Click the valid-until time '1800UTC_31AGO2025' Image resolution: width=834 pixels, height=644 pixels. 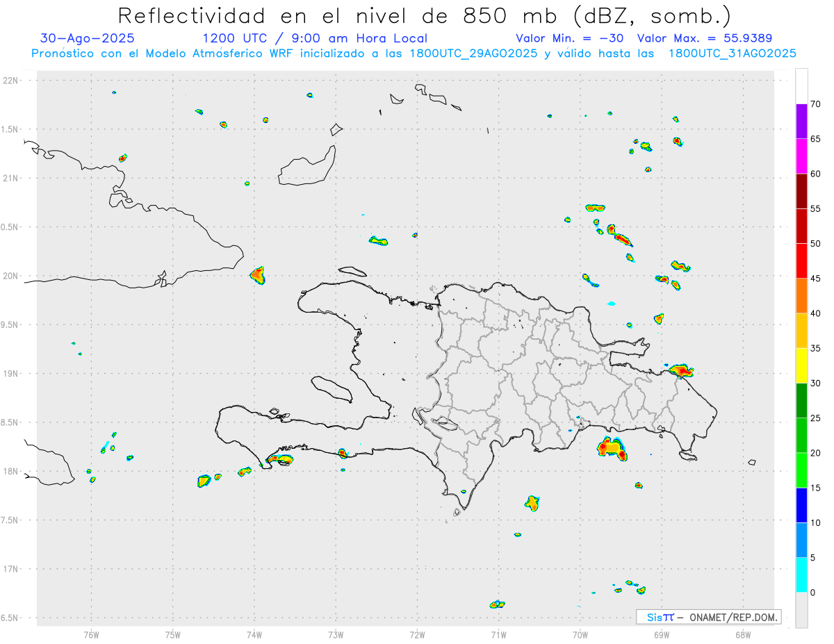[732, 53]
